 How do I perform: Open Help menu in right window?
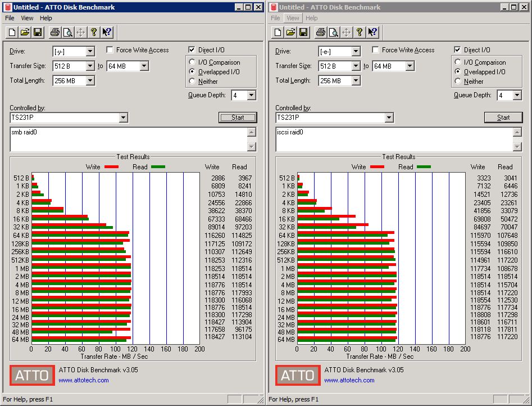pyautogui.click(x=311, y=18)
